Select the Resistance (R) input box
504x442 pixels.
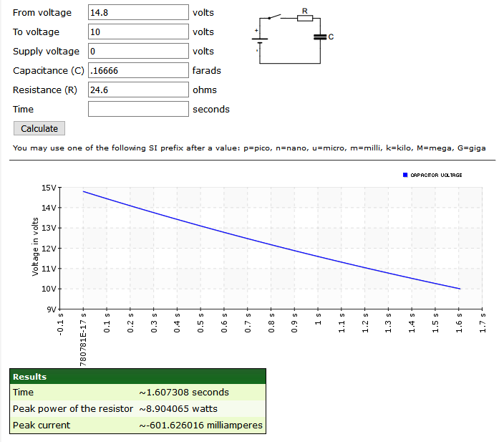click(137, 90)
